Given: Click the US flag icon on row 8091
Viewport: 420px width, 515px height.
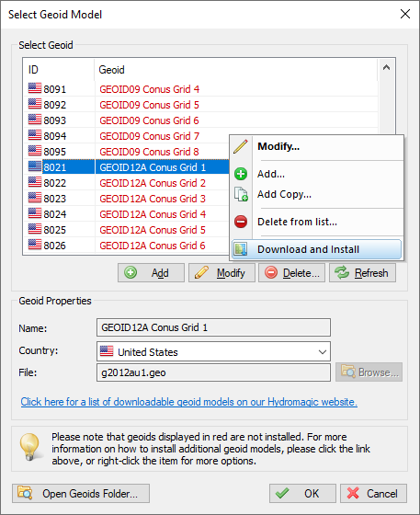Looking at the screenshot, I should coord(35,88).
